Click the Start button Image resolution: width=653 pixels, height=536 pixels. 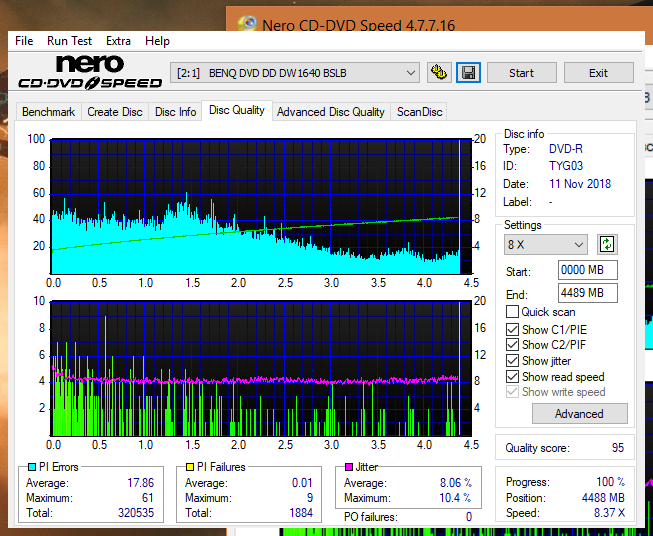tap(521, 73)
